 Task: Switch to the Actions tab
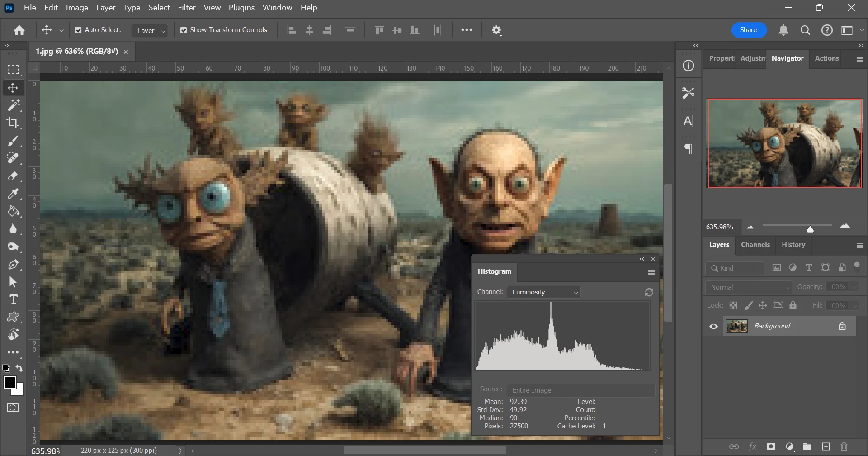pyautogui.click(x=827, y=58)
